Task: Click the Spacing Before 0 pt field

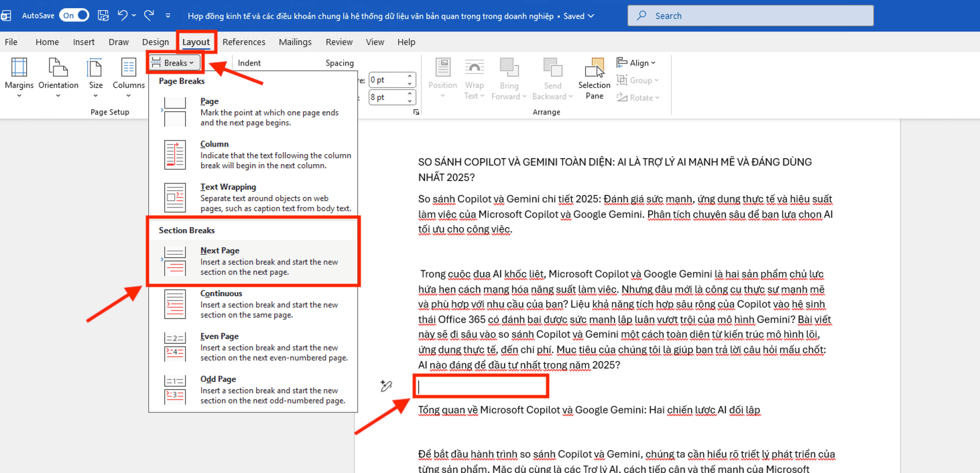Action: 387,80
